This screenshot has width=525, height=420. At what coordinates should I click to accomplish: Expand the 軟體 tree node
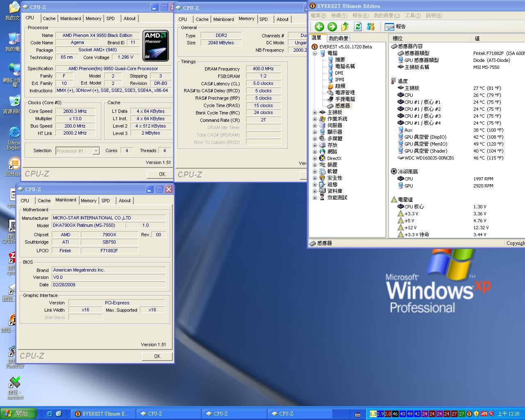[x=315, y=171]
